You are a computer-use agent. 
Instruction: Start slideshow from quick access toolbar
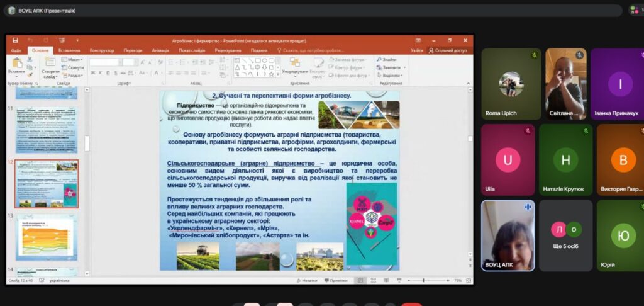tap(62, 40)
